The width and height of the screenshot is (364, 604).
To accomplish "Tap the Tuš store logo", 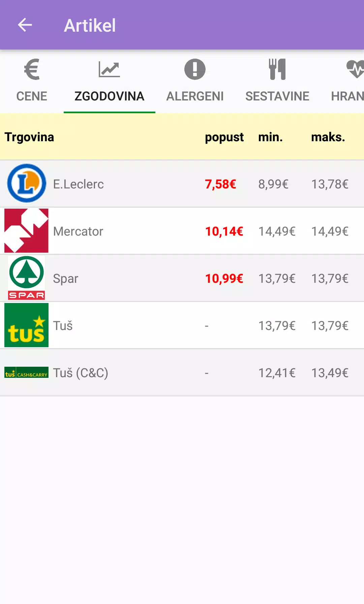I will (x=26, y=325).
